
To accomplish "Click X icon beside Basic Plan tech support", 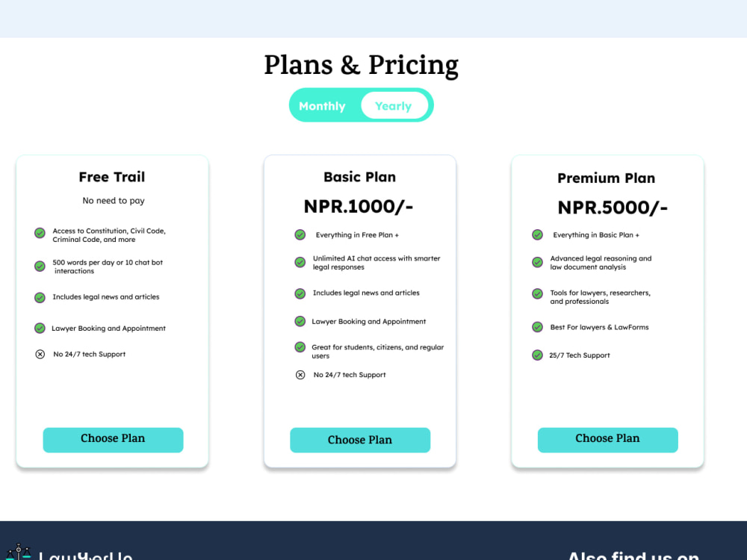I will coord(300,375).
